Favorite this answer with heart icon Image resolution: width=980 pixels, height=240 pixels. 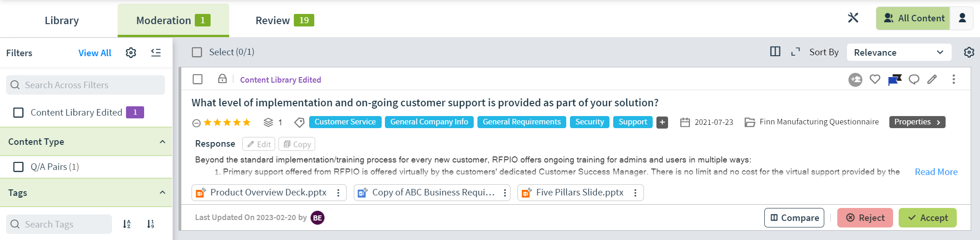pos(875,79)
